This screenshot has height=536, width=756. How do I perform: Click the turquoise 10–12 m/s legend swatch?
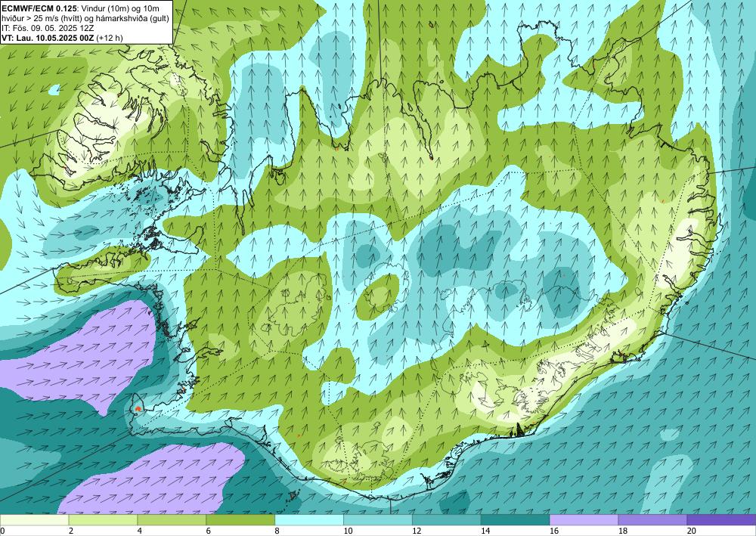coord(377,520)
